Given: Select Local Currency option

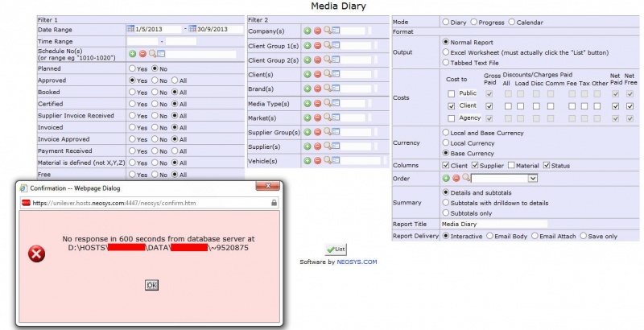Looking at the screenshot, I should point(446,142).
